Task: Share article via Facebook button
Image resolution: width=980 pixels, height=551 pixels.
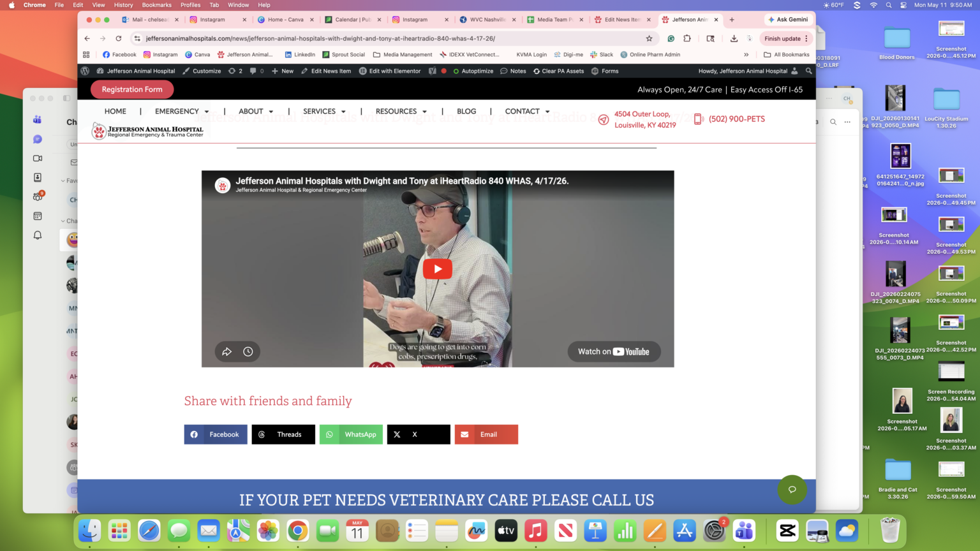Action: coord(216,434)
